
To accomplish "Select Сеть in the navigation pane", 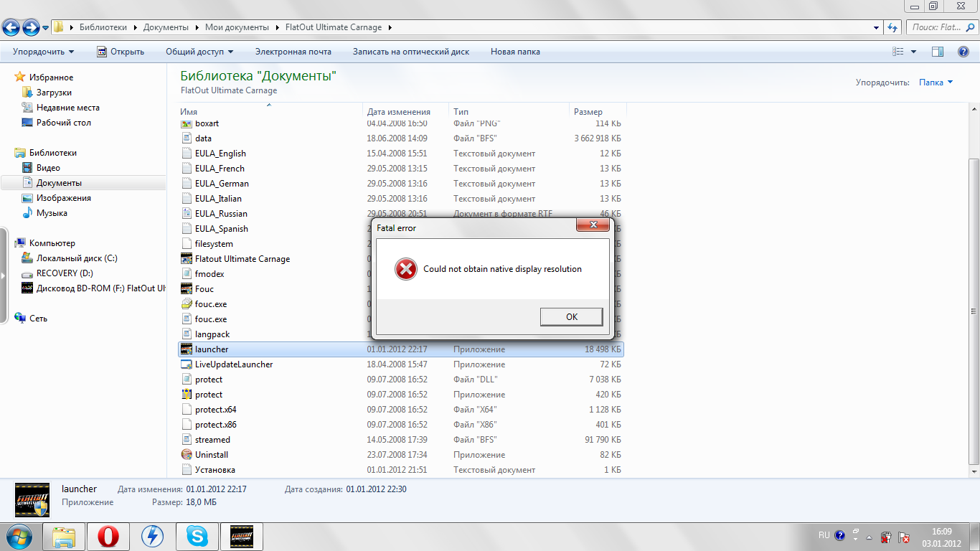I will point(38,319).
